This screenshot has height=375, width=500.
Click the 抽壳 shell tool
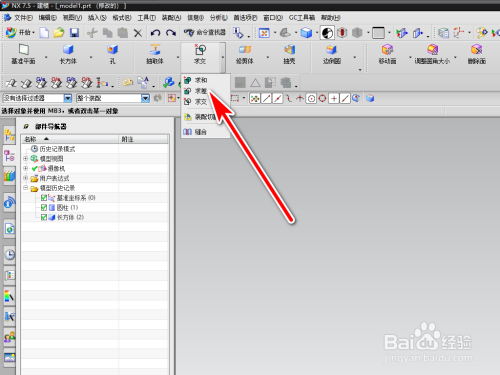(x=289, y=54)
